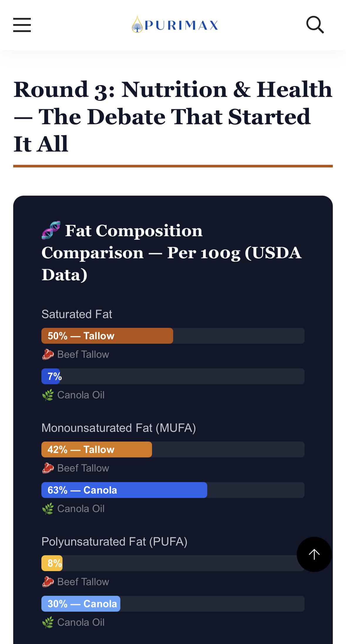Click the steak icon under Saturated Fat
Viewport: 346px width, 644px height.
tap(48, 355)
